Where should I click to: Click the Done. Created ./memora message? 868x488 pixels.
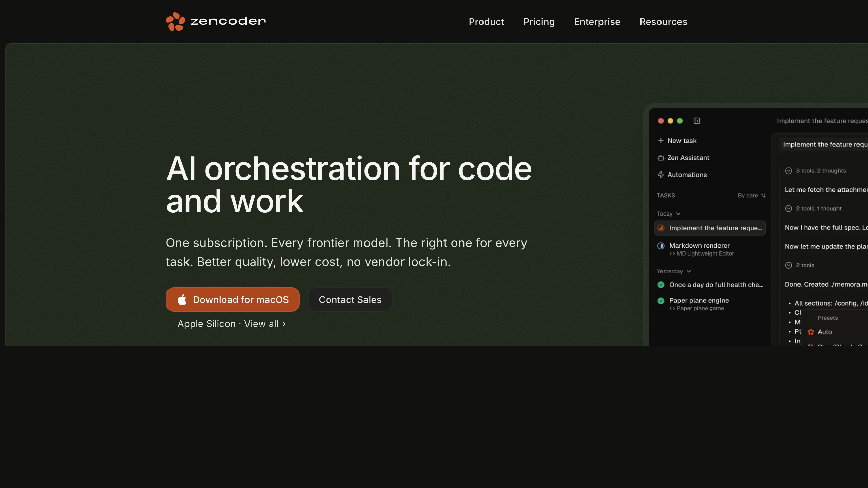point(826,284)
